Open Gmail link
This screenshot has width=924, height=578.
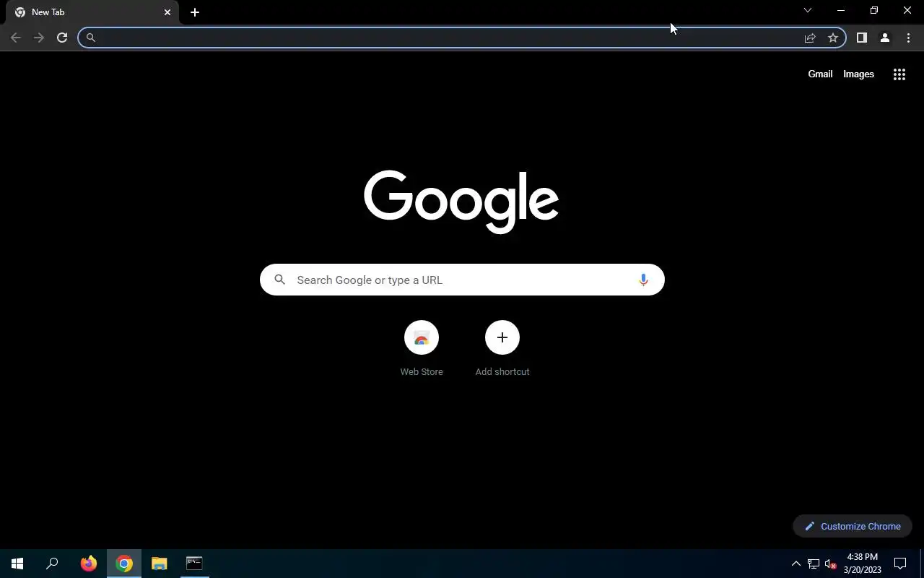pyautogui.click(x=820, y=74)
